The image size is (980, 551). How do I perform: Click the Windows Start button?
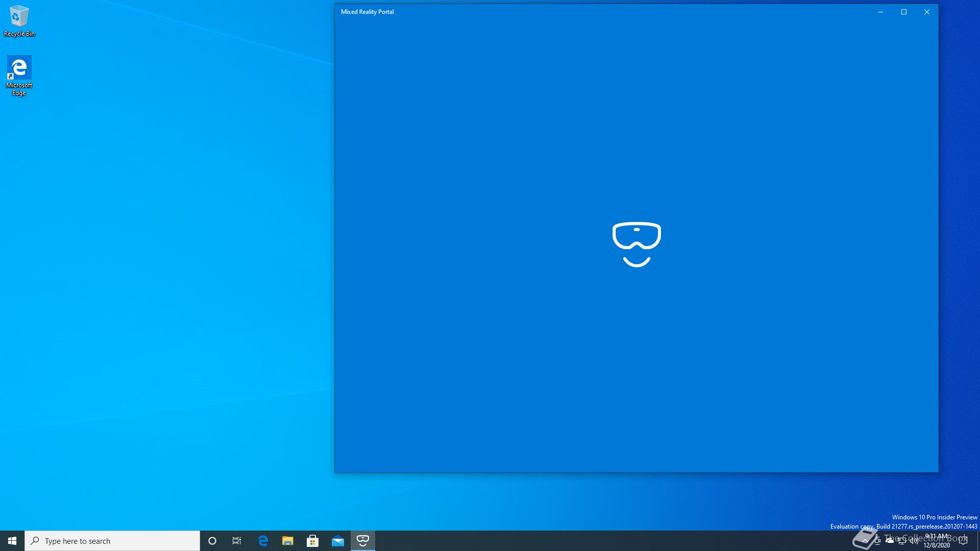pos(12,541)
